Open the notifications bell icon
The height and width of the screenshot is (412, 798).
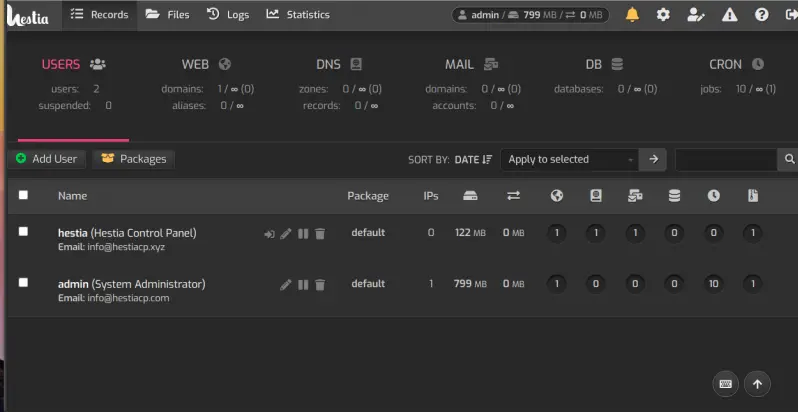click(x=632, y=15)
